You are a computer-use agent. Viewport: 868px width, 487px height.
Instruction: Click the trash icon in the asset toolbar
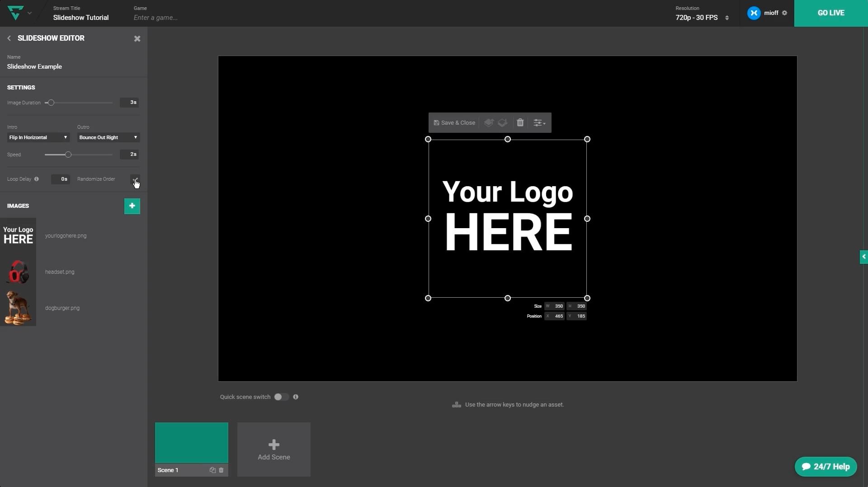[520, 122]
